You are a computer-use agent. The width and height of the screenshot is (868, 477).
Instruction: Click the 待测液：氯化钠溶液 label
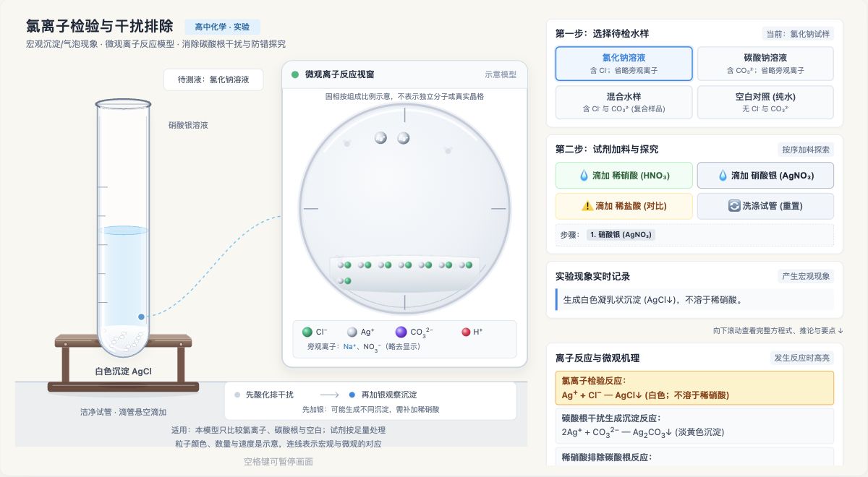tap(213, 79)
